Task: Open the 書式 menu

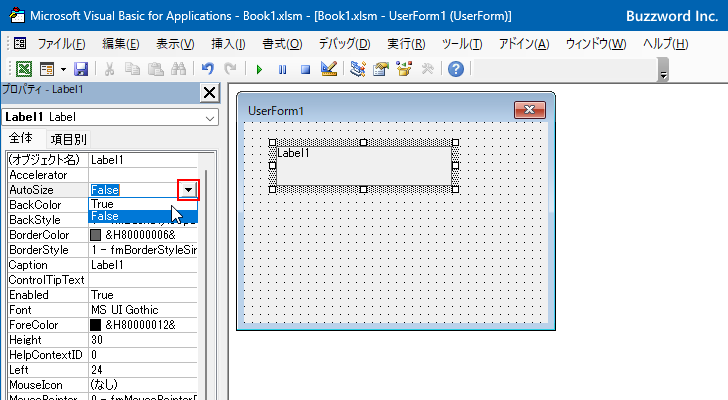Action: tap(282, 44)
